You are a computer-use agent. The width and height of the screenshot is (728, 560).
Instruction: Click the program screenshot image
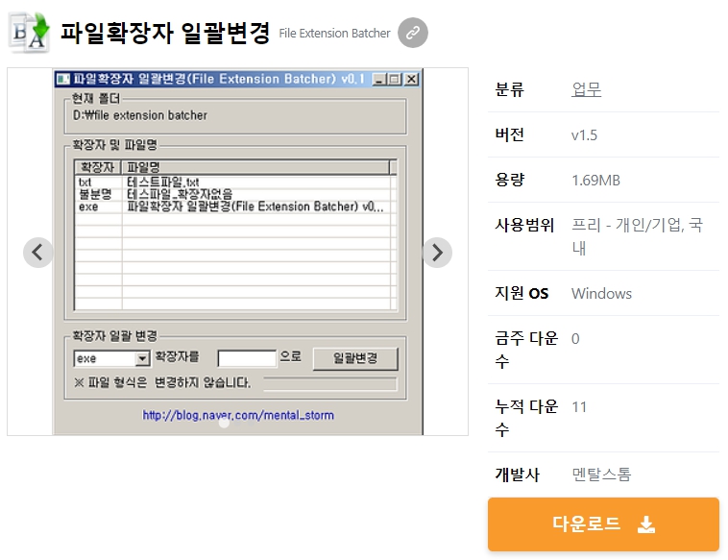point(238,252)
